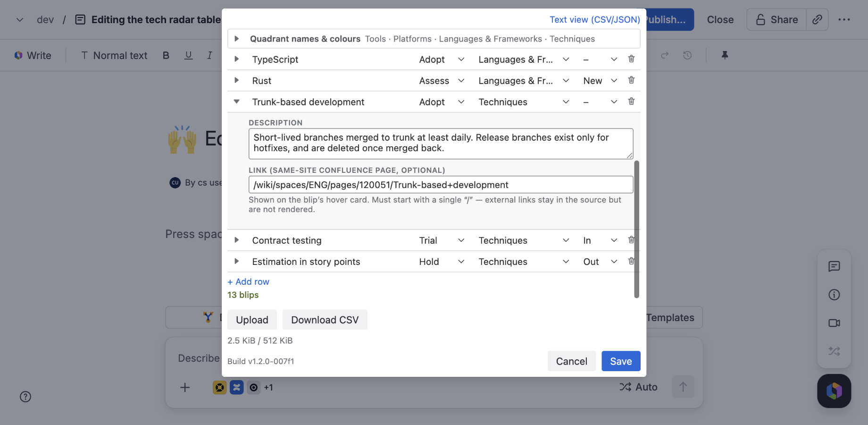868x425 pixels.
Task: Open the help question mark icon
Action: coord(25,397)
